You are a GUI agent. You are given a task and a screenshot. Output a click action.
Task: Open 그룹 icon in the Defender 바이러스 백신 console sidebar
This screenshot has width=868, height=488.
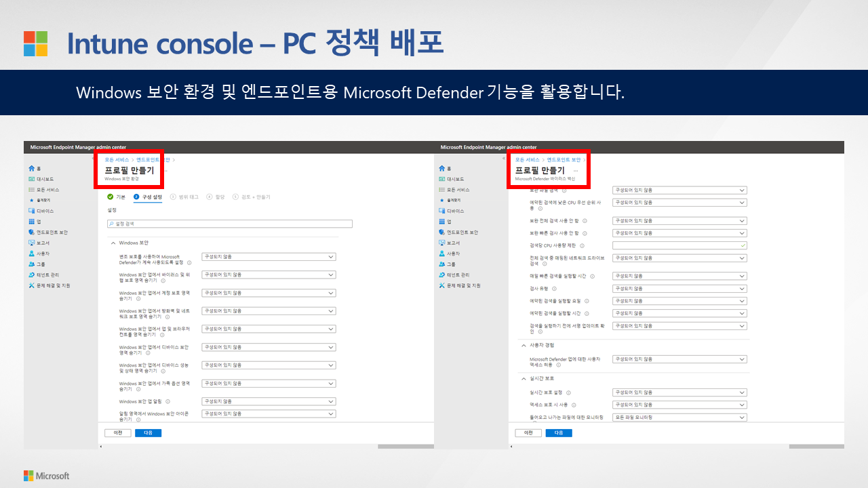(441, 264)
